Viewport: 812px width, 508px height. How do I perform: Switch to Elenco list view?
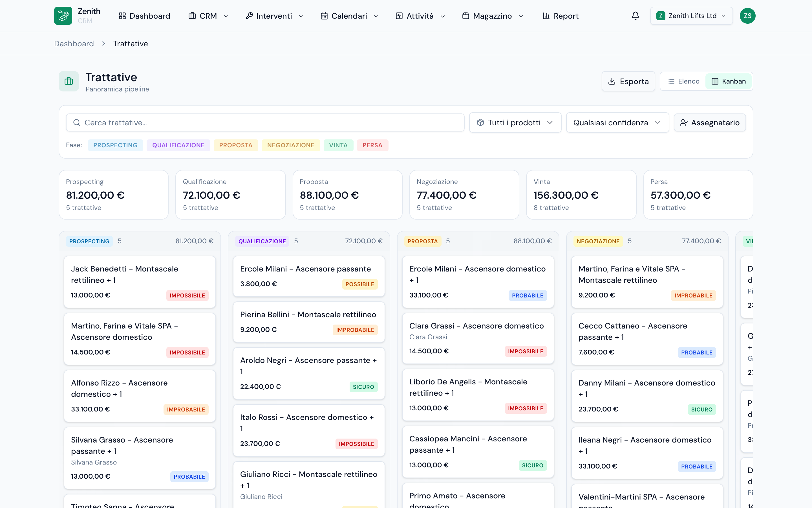[x=683, y=81]
